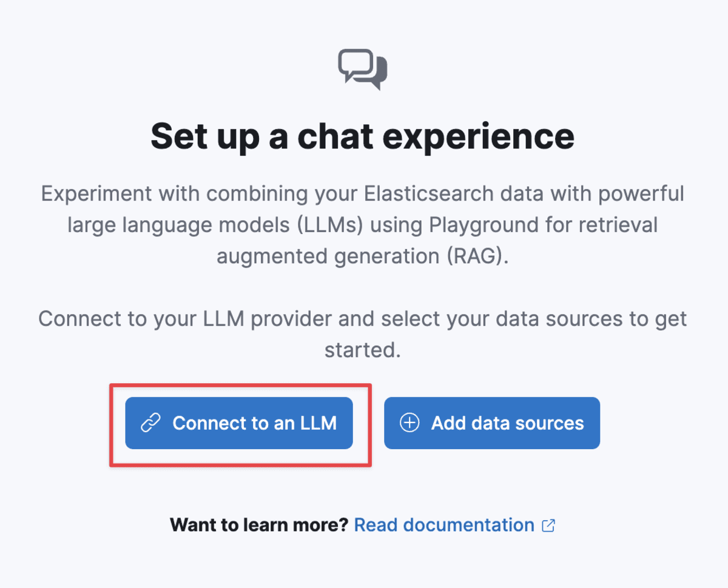This screenshot has width=728, height=588.
Task: Click the "Set up a chat experience" heading
Action: [362, 136]
